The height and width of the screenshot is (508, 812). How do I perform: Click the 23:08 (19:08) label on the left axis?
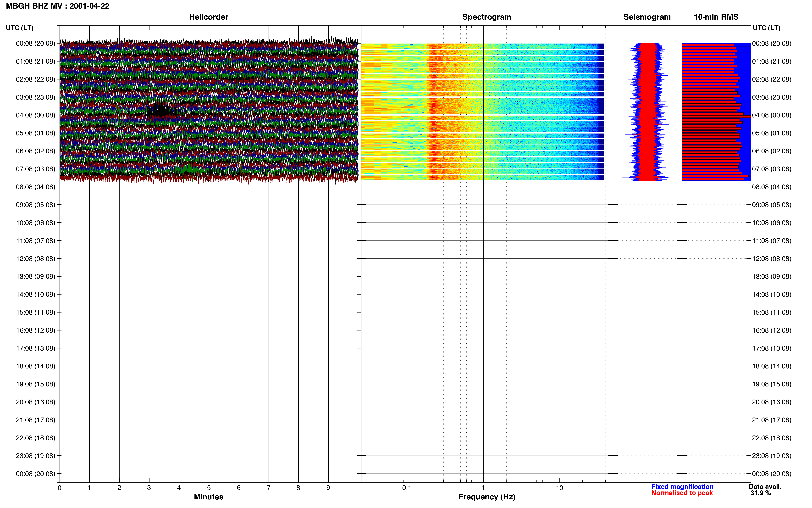pyautogui.click(x=36, y=456)
